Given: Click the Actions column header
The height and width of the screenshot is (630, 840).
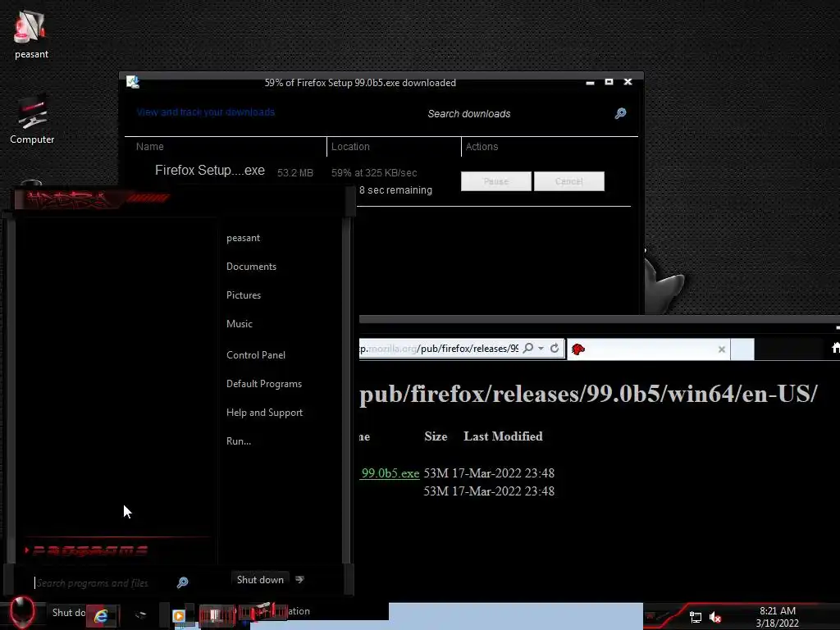Looking at the screenshot, I should coord(482,146).
